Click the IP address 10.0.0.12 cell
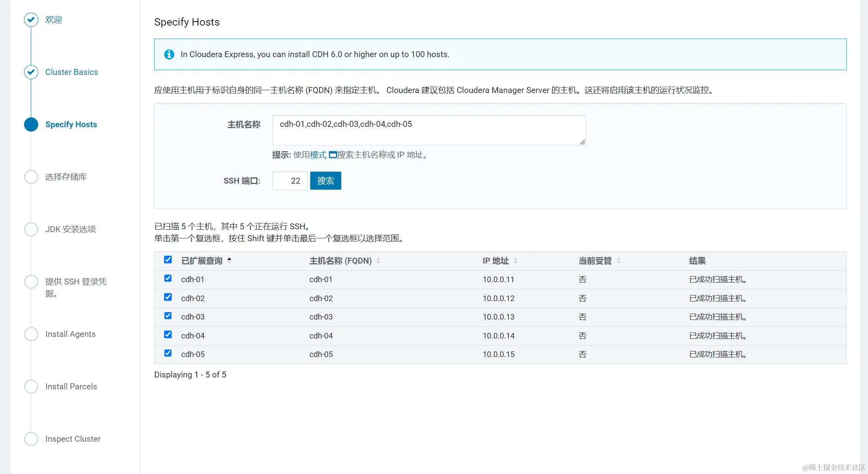 (x=498, y=299)
